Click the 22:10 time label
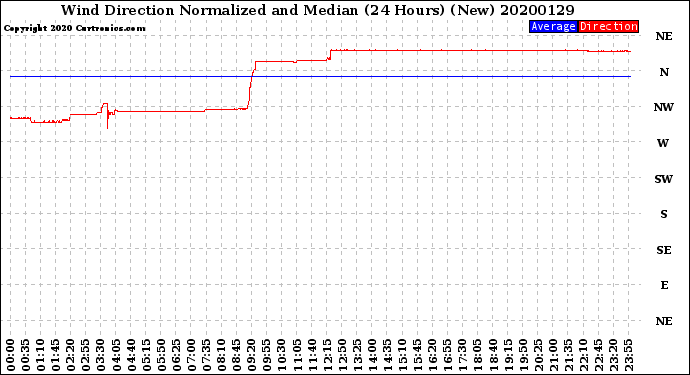The width and height of the screenshot is (690, 375). tap(584, 355)
